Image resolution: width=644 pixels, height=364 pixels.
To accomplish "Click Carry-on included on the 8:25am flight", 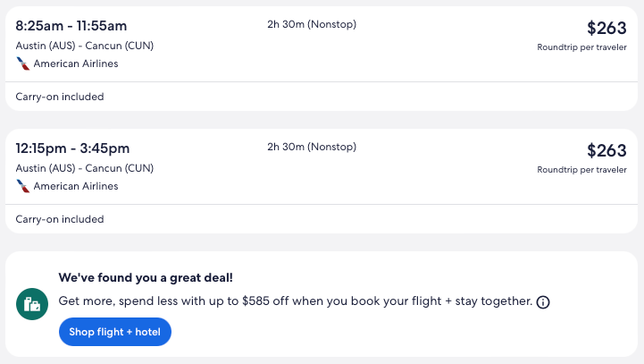I will [x=60, y=97].
